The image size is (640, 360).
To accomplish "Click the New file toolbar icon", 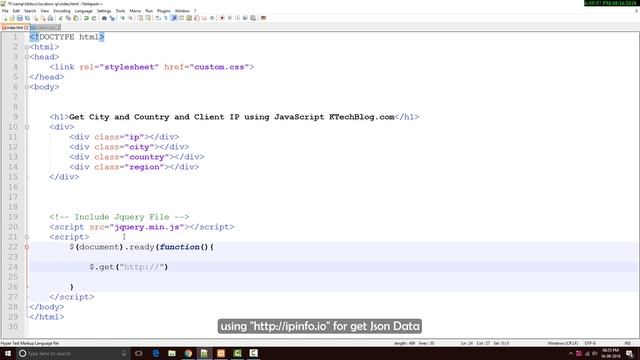I will tap(5, 18).
